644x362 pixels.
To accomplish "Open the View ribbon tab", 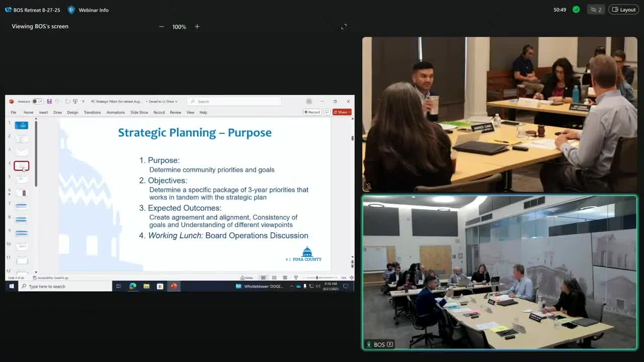I will 191,112.
